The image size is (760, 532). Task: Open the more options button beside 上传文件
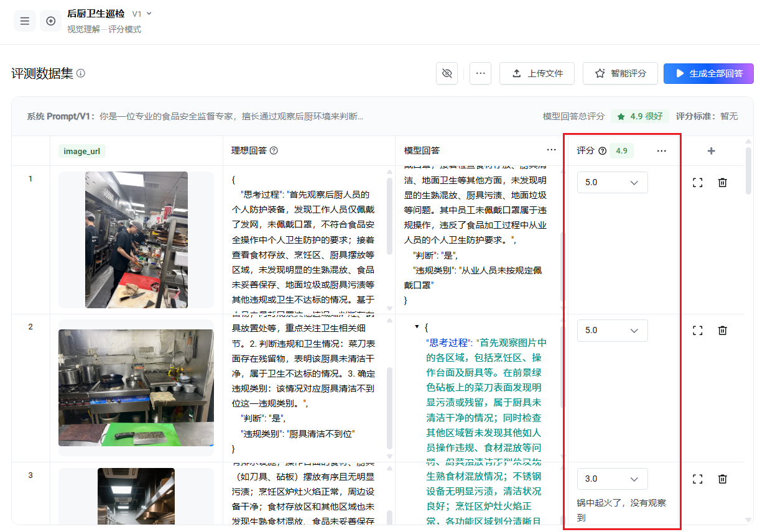tap(480, 73)
